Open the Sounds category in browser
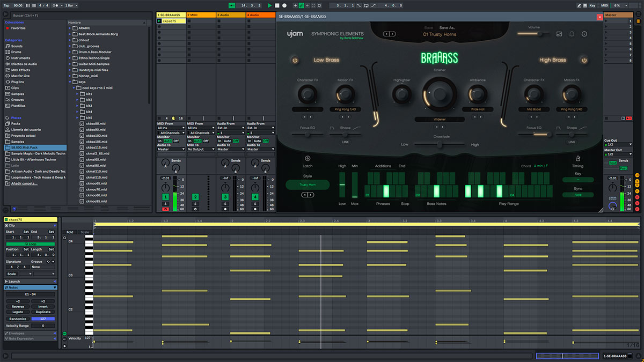 (17, 46)
